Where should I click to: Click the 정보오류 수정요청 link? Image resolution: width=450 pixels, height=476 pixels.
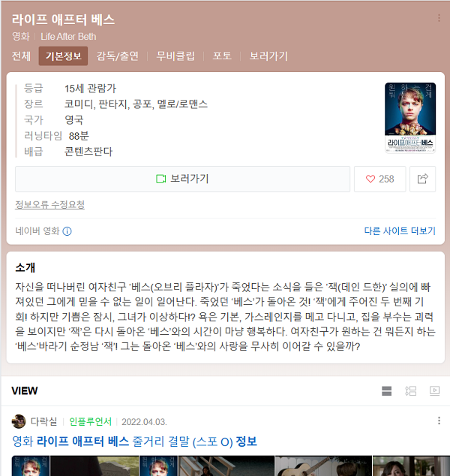(49, 205)
